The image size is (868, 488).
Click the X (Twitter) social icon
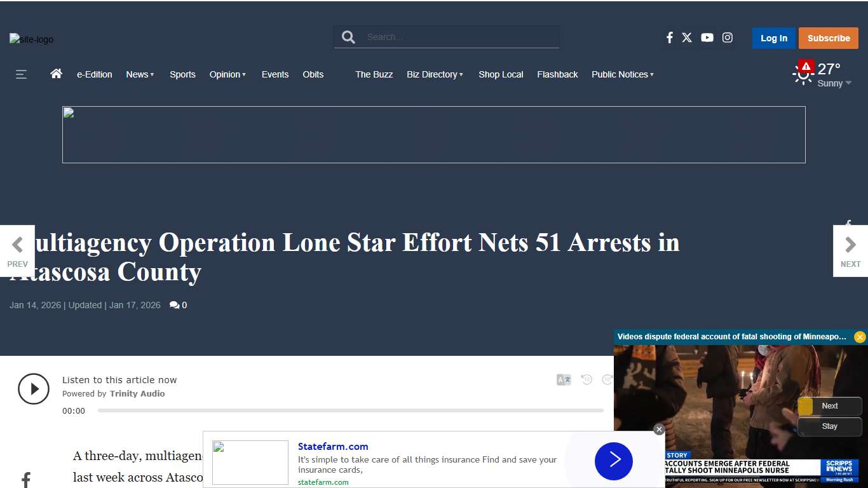point(687,37)
